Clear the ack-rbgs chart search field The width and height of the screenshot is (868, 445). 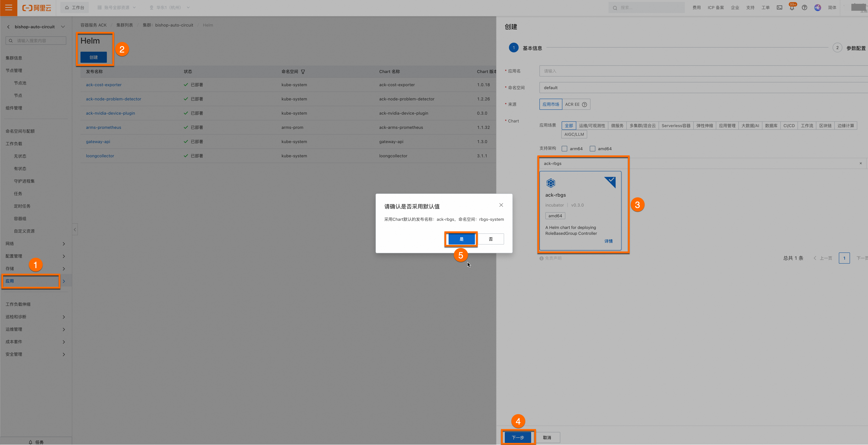coord(860,163)
